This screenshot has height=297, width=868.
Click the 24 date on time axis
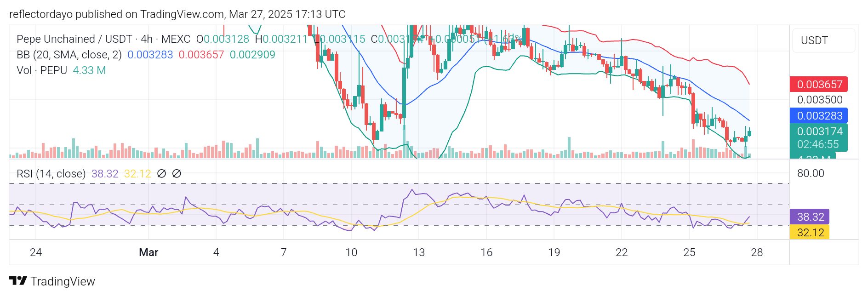[x=36, y=252]
